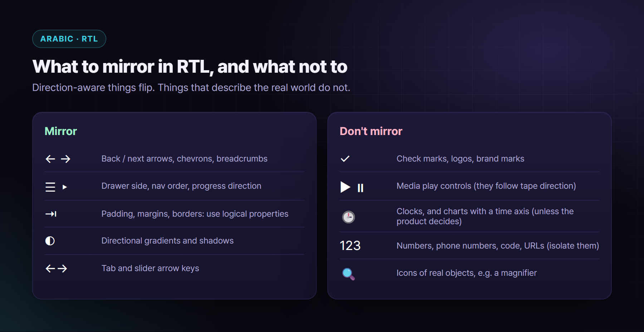This screenshot has height=332, width=644.
Task: Click the play triangle control
Action: [x=345, y=187]
